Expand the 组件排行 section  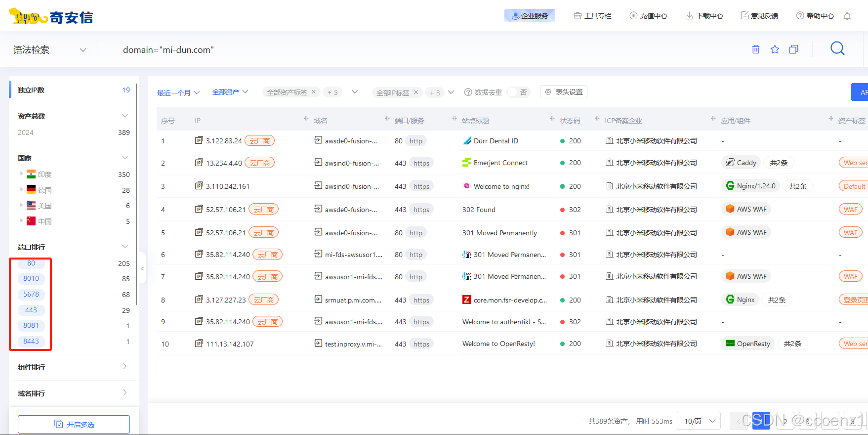(x=125, y=367)
